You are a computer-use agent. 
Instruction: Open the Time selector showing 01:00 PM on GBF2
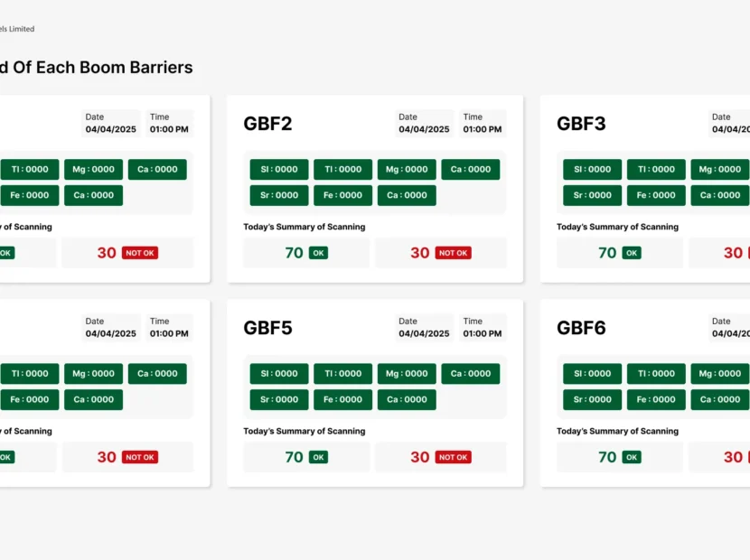(x=482, y=123)
